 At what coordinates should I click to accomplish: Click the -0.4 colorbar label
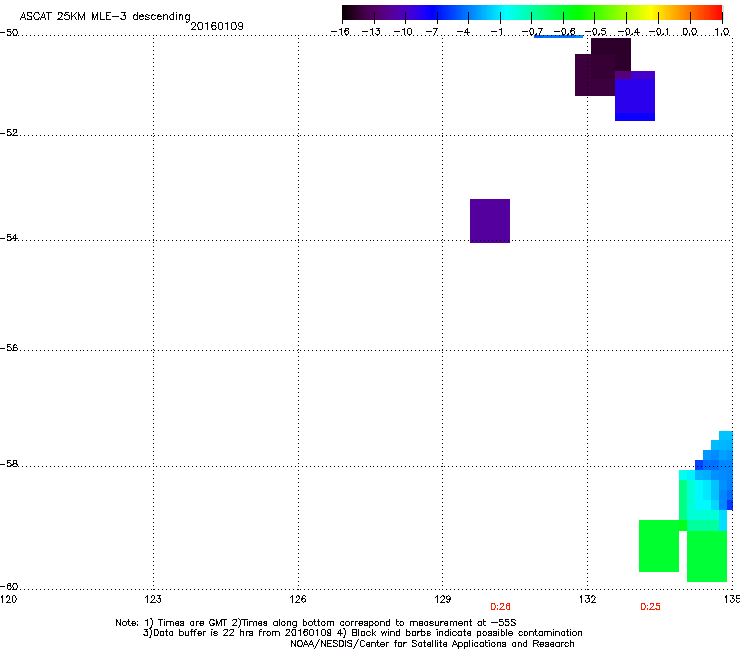point(629,32)
